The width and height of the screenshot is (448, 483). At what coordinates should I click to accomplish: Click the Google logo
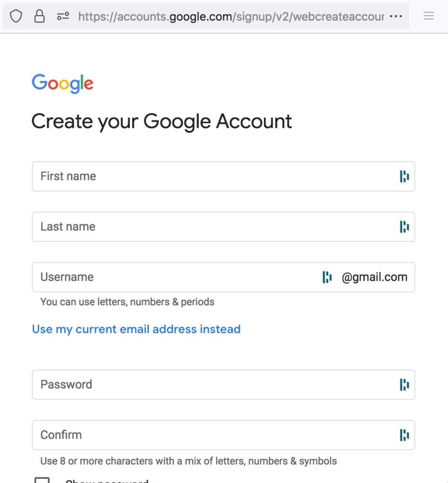coord(62,83)
